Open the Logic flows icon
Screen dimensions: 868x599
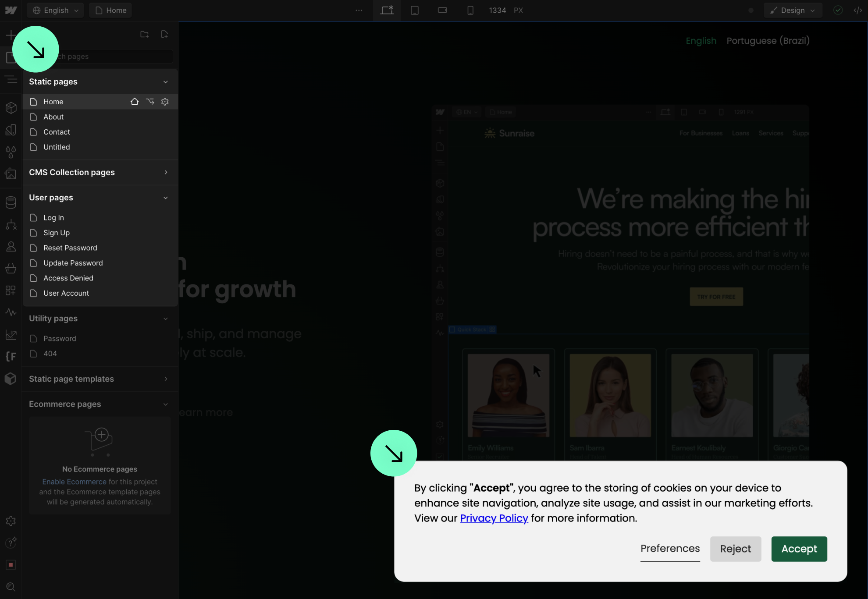[11, 225]
